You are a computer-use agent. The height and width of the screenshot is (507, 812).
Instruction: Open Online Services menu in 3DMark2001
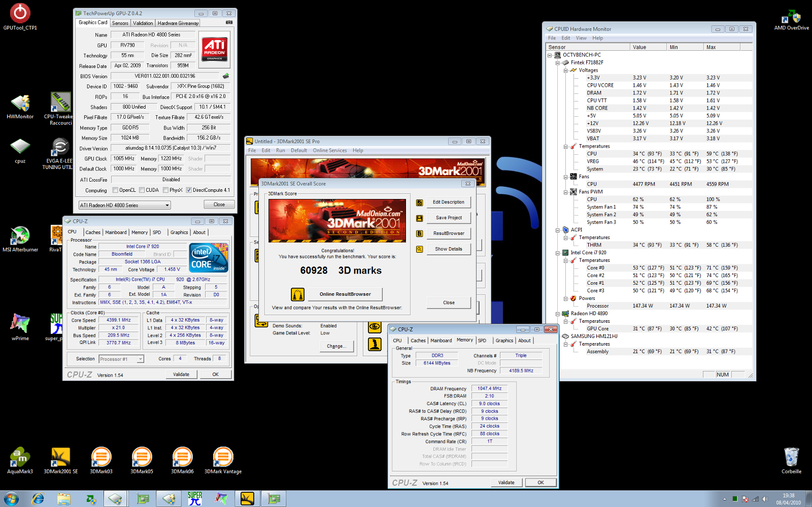tap(330, 150)
